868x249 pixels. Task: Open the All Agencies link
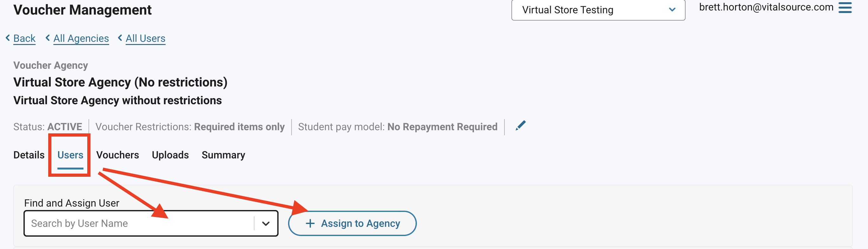point(81,38)
